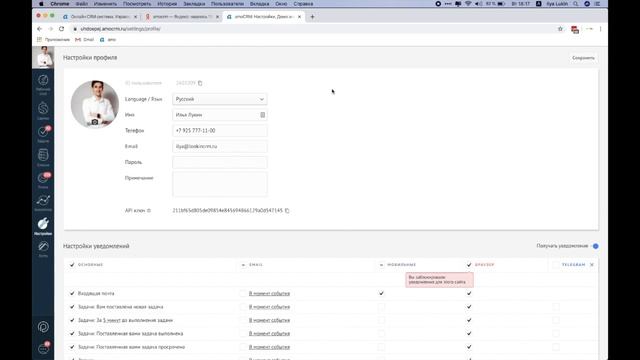
Task: Change the 5 минут reminder interval link
Action: click(x=112, y=320)
